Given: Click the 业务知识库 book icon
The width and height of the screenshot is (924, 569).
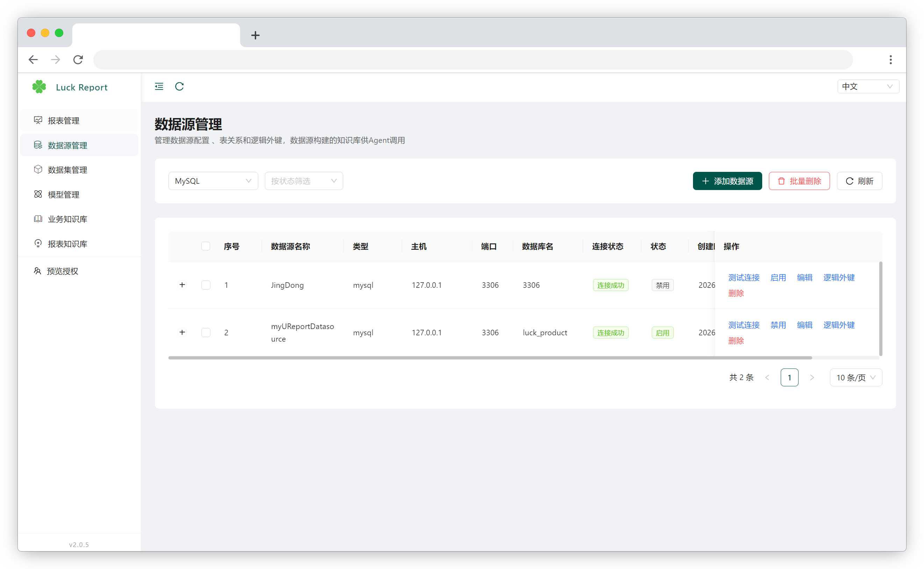Looking at the screenshot, I should (x=38, y=219).
